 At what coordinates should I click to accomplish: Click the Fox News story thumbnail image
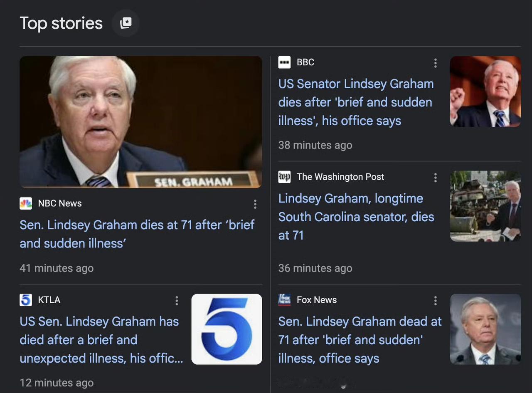(x=485, y=329)
